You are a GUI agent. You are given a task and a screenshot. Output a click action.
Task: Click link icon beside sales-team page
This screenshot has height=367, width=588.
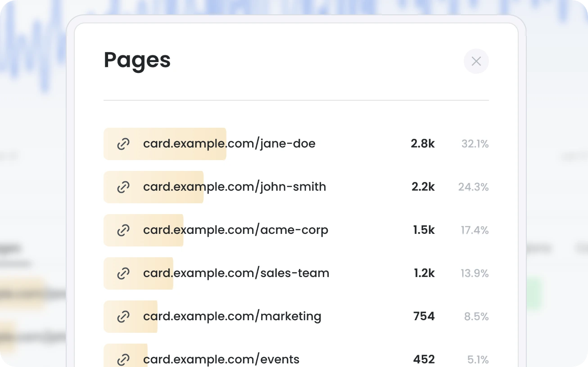click(x=123, y=273)
